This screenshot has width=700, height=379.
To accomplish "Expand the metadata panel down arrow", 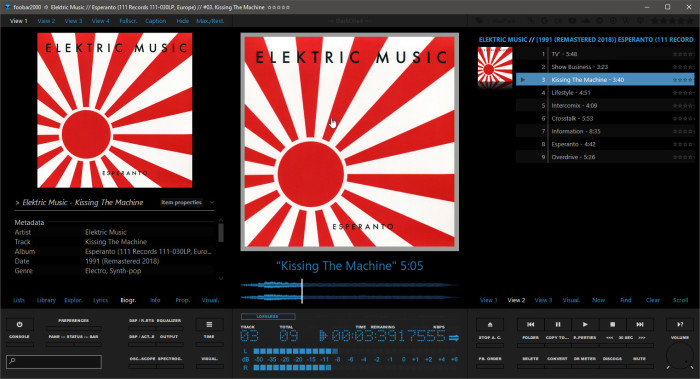I will pos(221,279).
